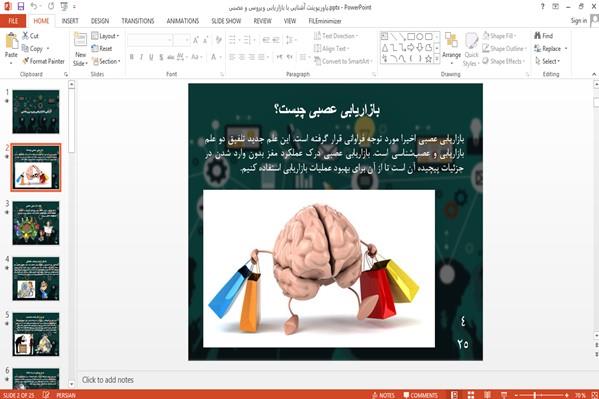
Task: Switch to the DESIGN tab
Action: pos(100,21)
